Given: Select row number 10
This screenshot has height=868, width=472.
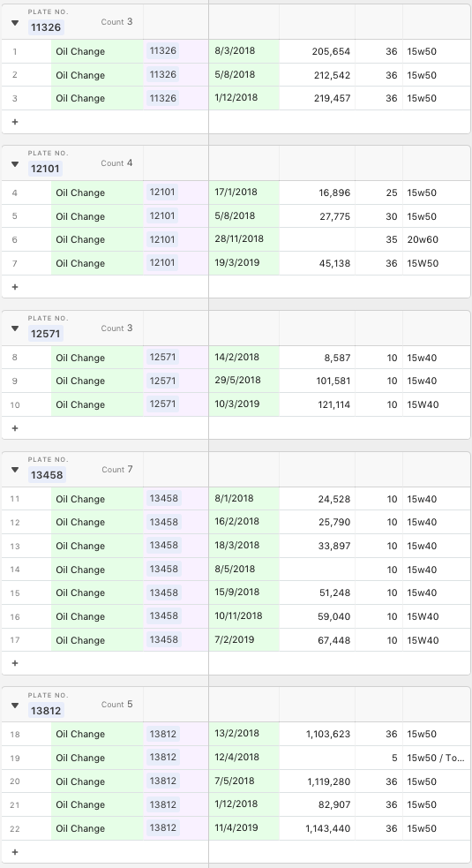Looking at the screenshot, I should [15, 404].
